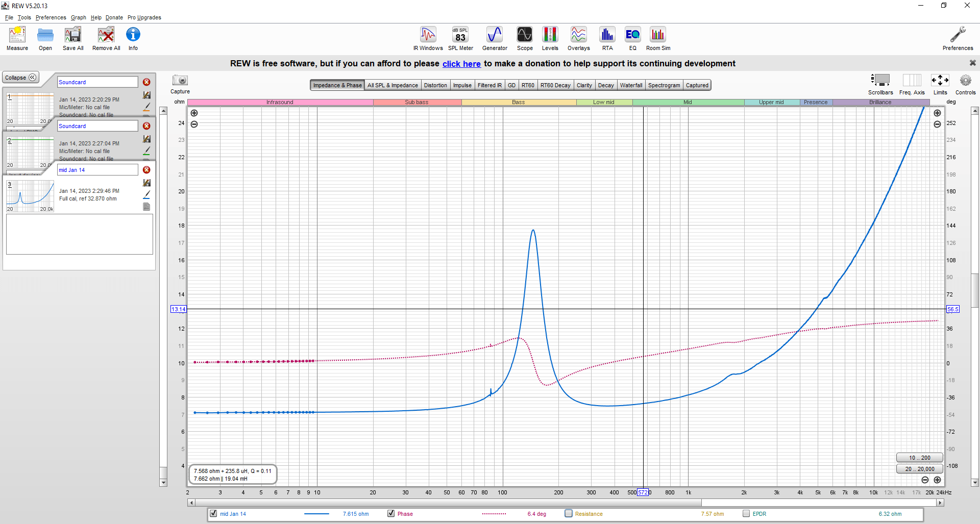Open the Tools menu
The height and width of the screenshot is (524, 980).
click(24, 17)
